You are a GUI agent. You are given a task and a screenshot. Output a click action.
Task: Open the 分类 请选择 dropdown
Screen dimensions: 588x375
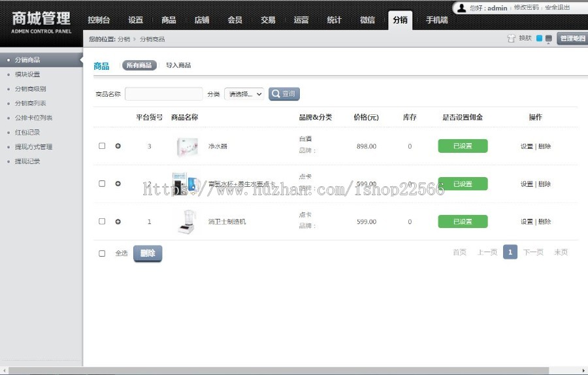(244, 94)
